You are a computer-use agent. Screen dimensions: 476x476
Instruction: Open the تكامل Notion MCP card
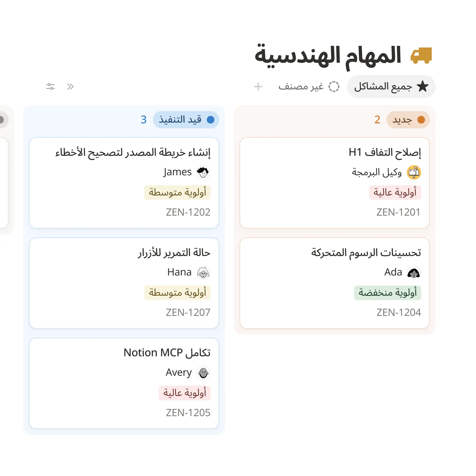coord(124,383)
